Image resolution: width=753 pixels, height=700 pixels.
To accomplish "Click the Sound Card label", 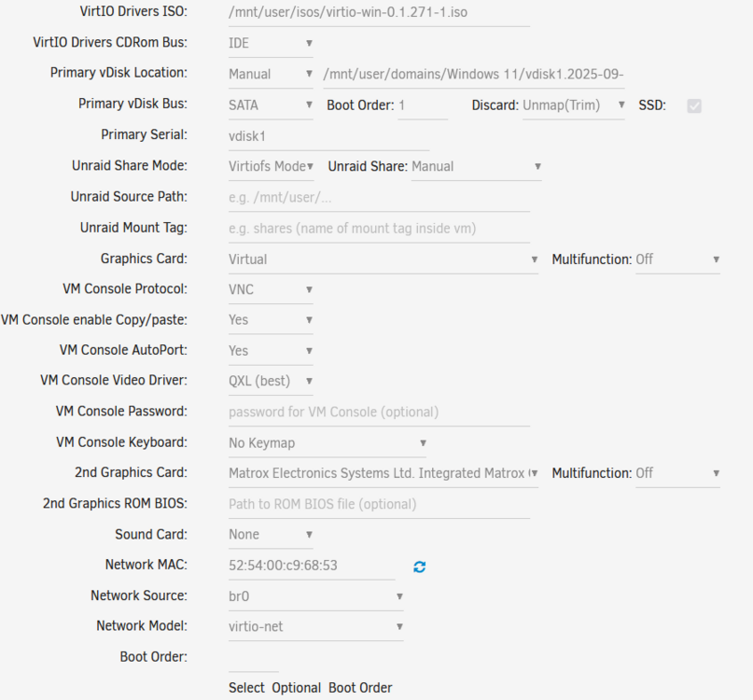I will pyautogui.click(x=151, y=535).
